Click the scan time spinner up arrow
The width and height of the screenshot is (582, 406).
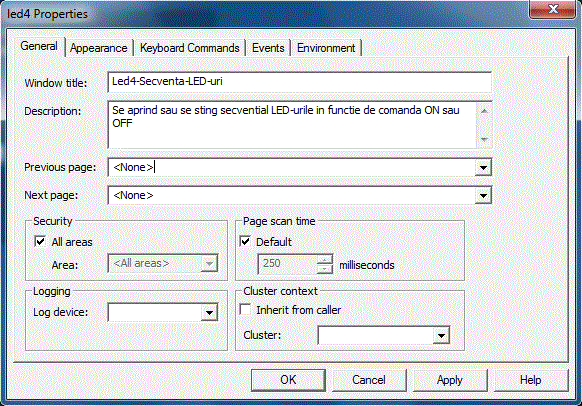(325, 259)
